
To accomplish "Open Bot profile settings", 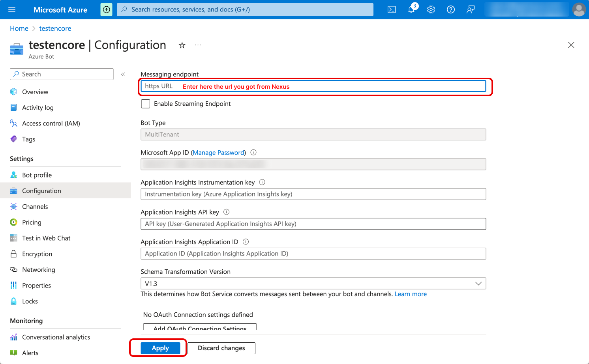I will (x=37, y=175).
